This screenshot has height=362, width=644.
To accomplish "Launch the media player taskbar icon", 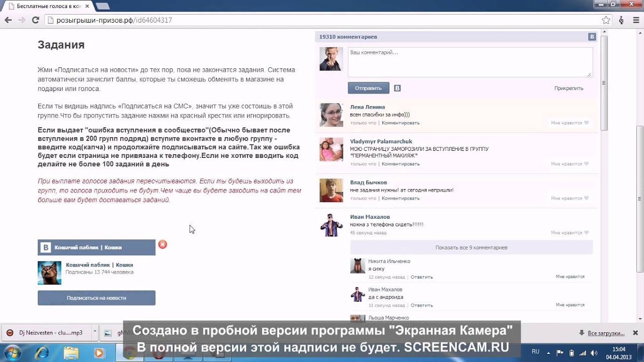I will tap(99, 352).
